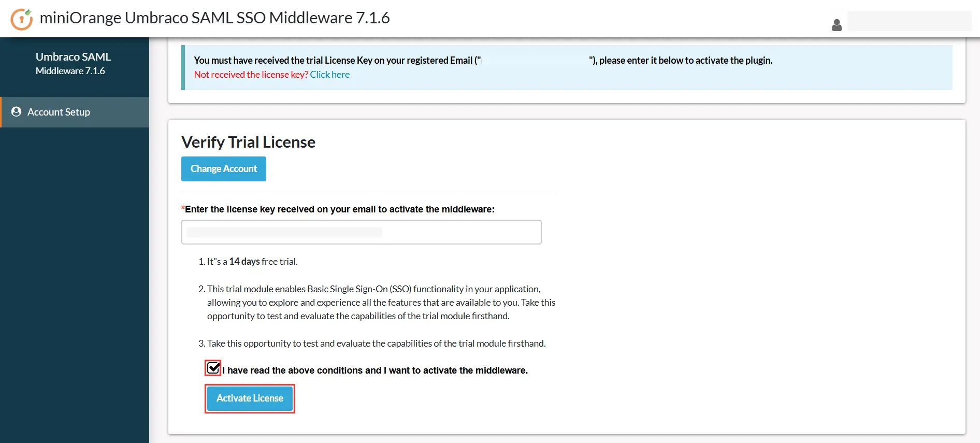Click the miniOrange logo icon
This screenshot has width=980, height=443.
tap(22, 19)
